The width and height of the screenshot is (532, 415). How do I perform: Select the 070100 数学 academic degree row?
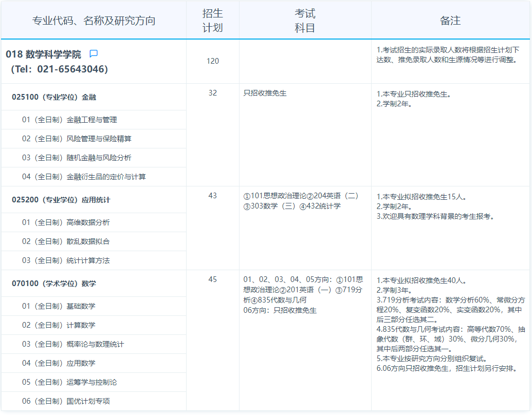(x=54, y=284)
